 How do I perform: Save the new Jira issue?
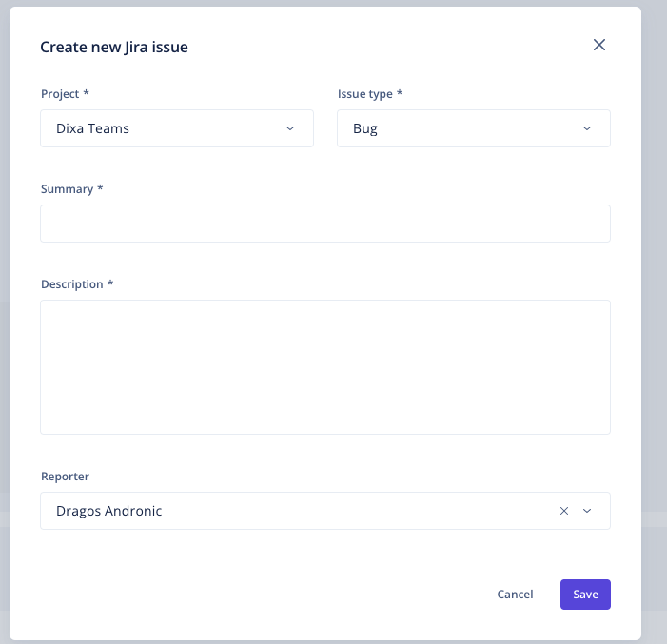(x=585, y=595)
